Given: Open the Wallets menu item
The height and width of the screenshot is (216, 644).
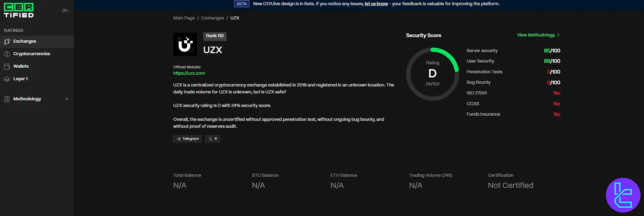Looking at the screenshot, I should click(37, 66).
